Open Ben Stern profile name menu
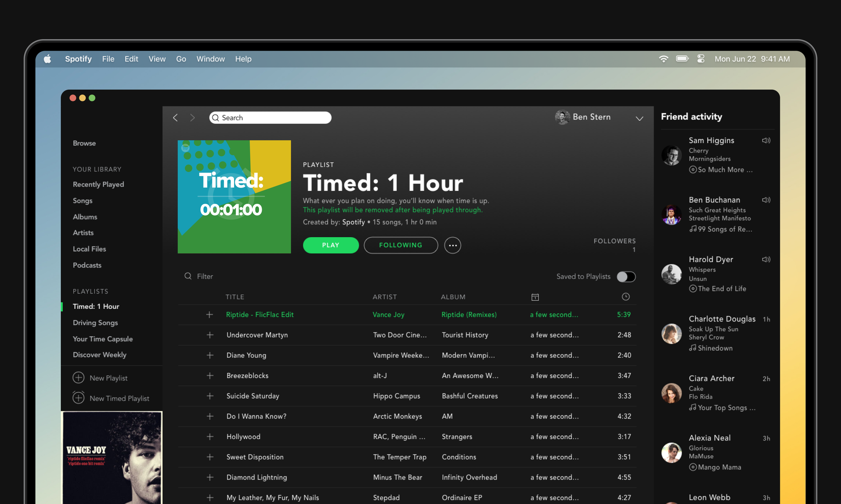Screen dimensions: 841x504 (x=591, y=117)
